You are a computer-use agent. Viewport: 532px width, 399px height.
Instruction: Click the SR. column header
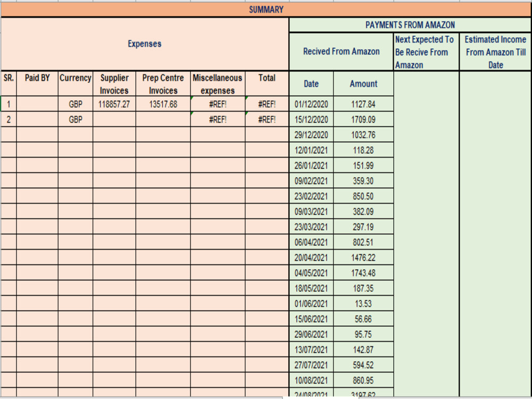click(x=9, y=84)
